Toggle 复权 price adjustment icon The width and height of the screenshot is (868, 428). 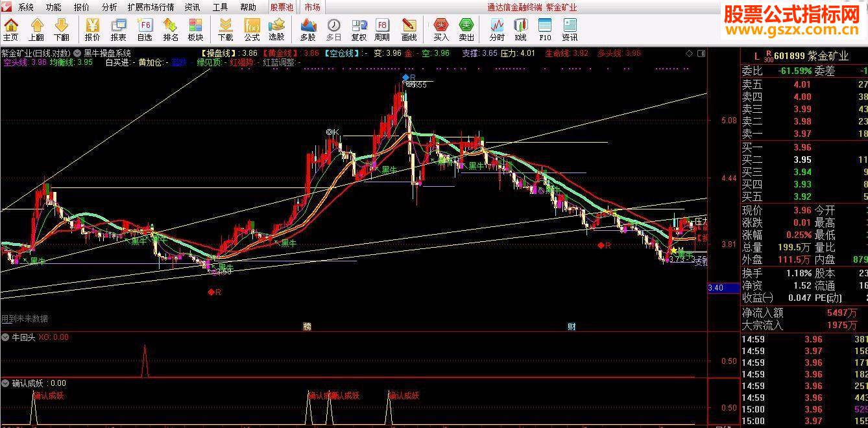[x=359, y=30]
